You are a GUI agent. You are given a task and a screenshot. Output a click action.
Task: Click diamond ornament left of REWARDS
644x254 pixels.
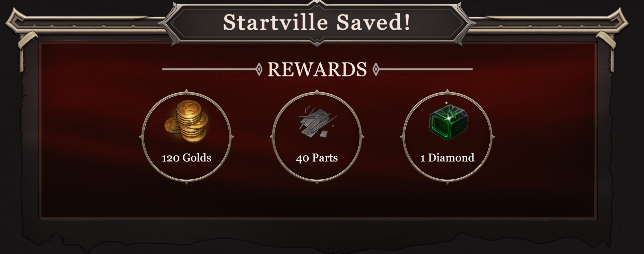point(259,69)
